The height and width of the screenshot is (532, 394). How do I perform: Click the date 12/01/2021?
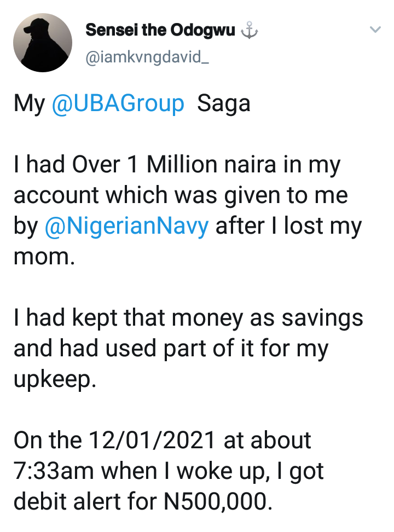tap(152, 441)
